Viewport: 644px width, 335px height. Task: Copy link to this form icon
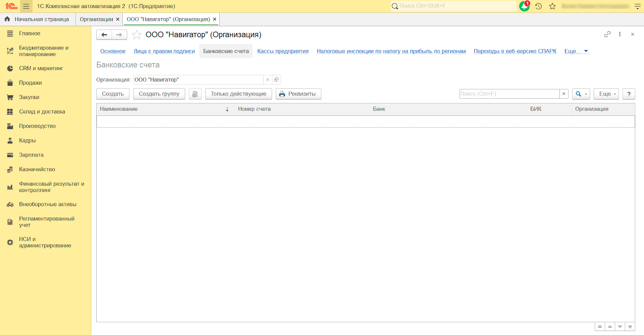coord(607,34)
